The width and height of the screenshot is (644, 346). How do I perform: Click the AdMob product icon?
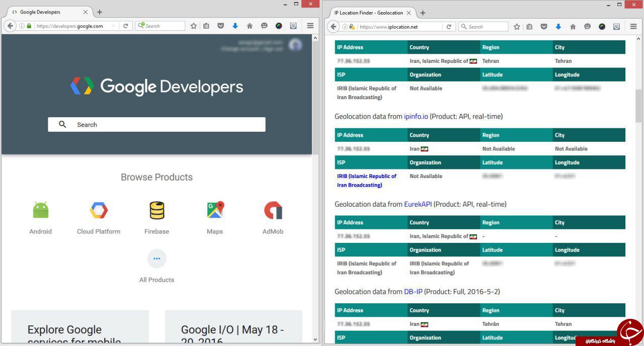pyautogui.click(x=273, y=210)
